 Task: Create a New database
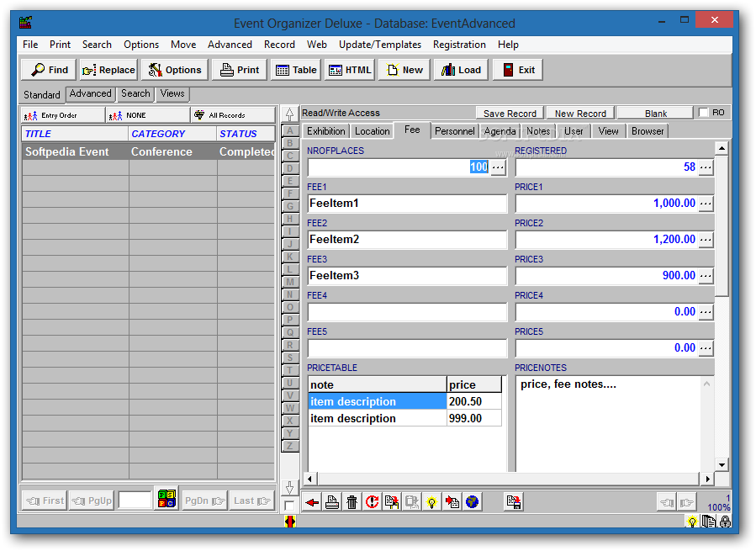(x=405, y=70)
